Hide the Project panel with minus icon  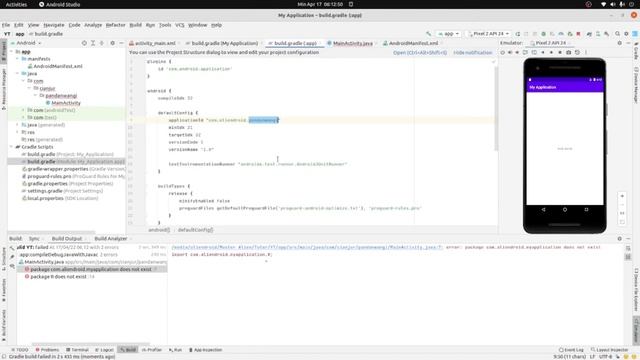121,43
